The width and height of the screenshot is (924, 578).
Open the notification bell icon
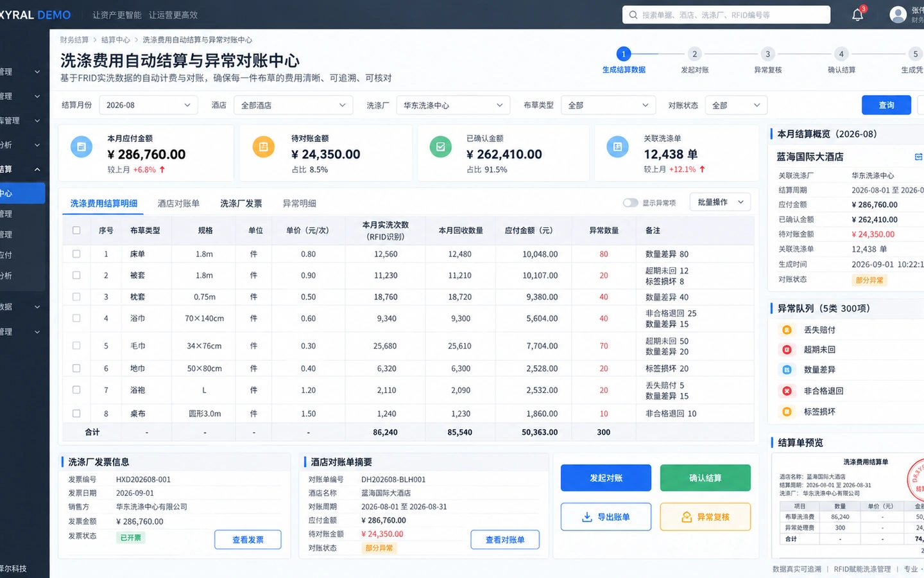pyautogui.click(x=857, y=15)
